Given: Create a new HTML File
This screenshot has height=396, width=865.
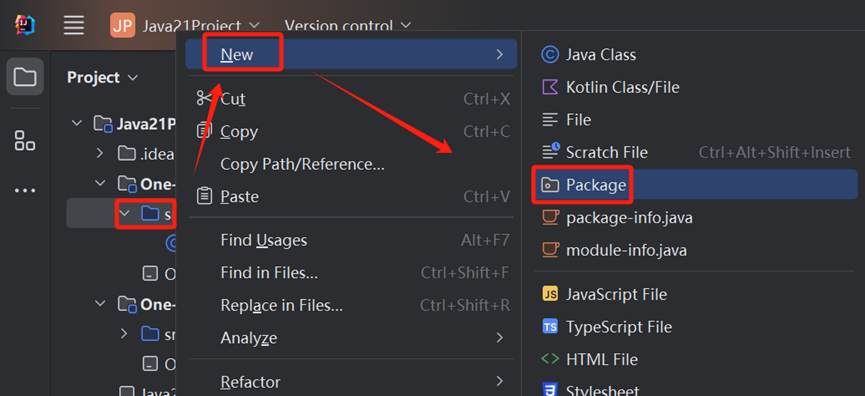Looking at the screenshot, I should tap(695, 360).
